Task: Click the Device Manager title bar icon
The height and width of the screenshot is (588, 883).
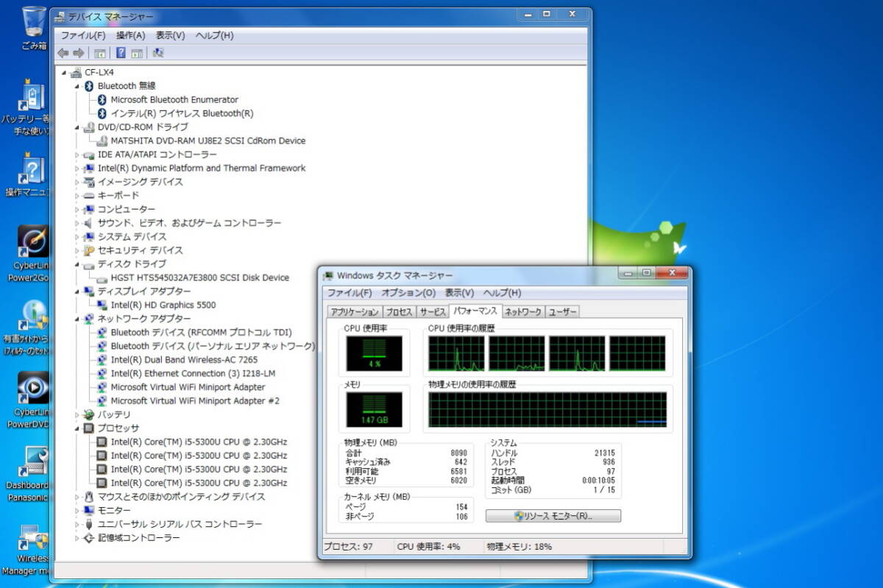Action: pos(60,16)
